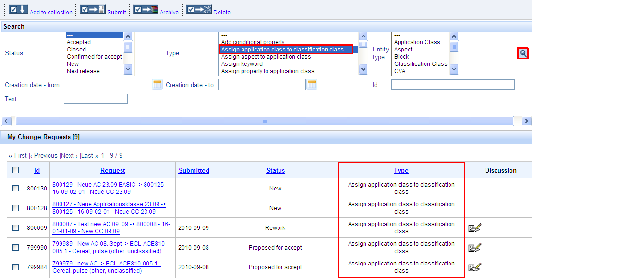Screen dimensions: 644x278
Task: Open discussion for request 800009
Action: (474, 228)
